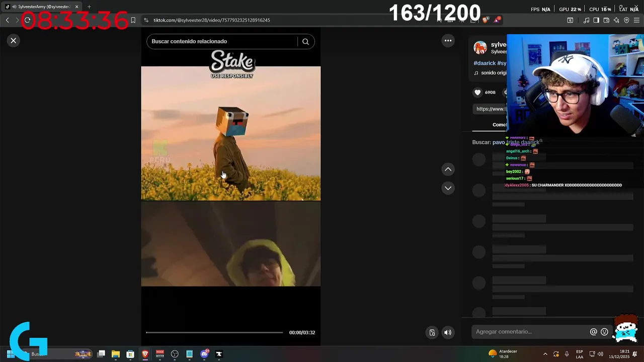644x362 pixels.
Task: Open Brave Rewards triangle icon
Action: 497,20
